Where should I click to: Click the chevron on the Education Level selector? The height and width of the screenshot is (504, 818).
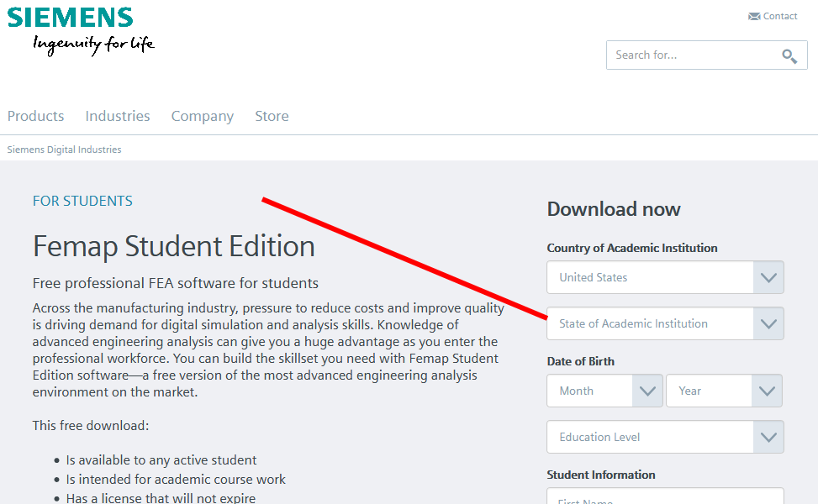point(768,437)
